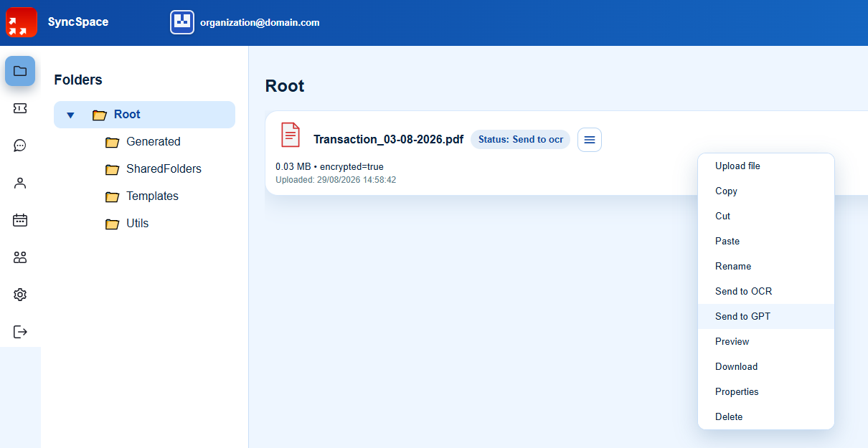Select Send to OCR menu entry
The image size is (868, 448).
click(x=766, y=292)
